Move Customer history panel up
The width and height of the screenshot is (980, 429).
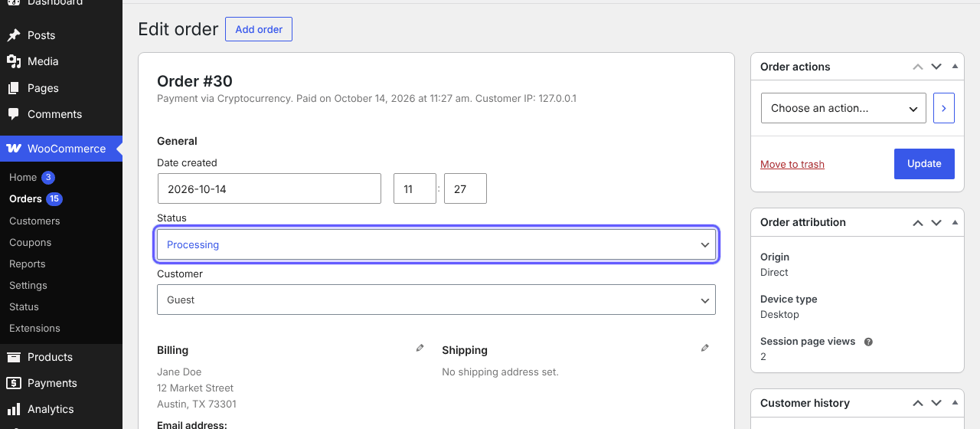(x=918, y=403)
